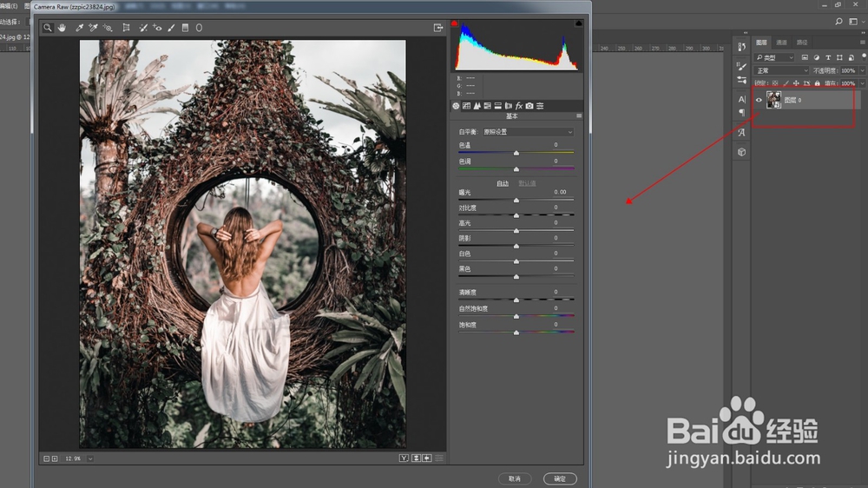
Task: Click the 默认值 default link
Action: tap(527, 183)
